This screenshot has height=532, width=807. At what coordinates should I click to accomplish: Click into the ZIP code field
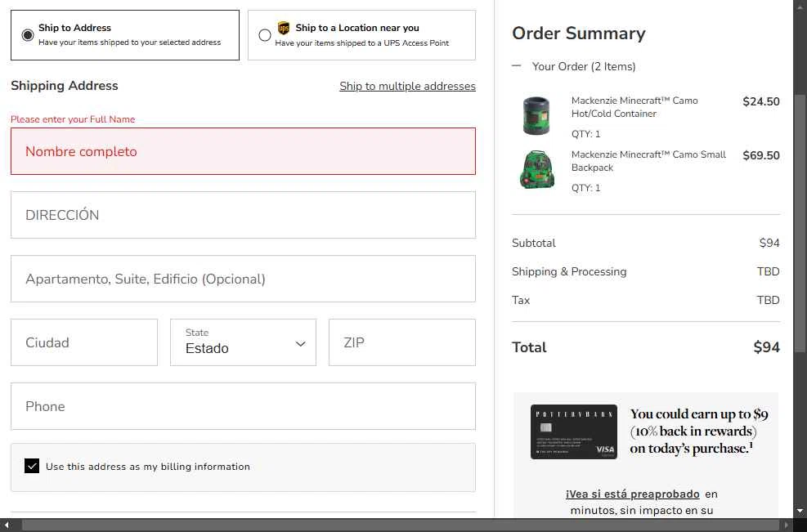point(401,342)
